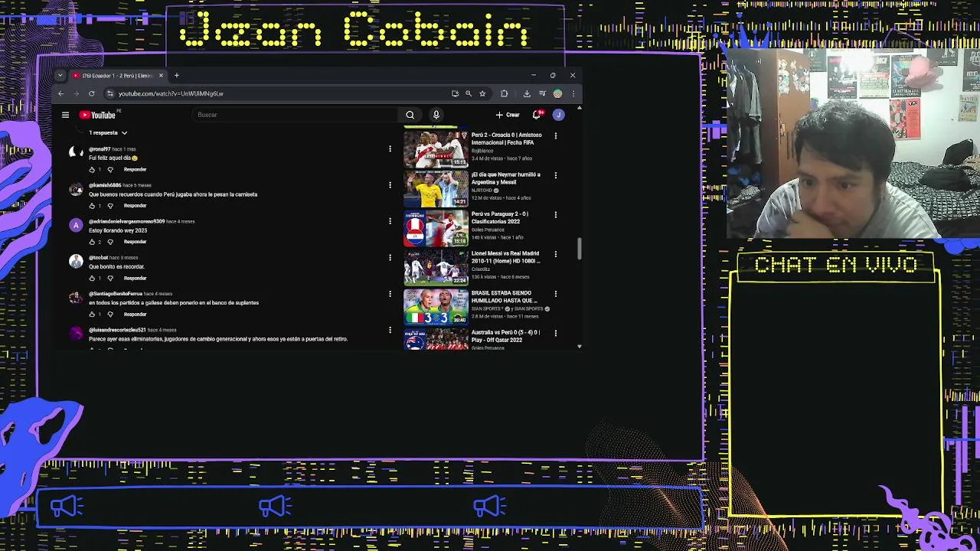
Task: Reply to @kamish6886's comment
Action: pyautogui.click(x=135, y=205)
